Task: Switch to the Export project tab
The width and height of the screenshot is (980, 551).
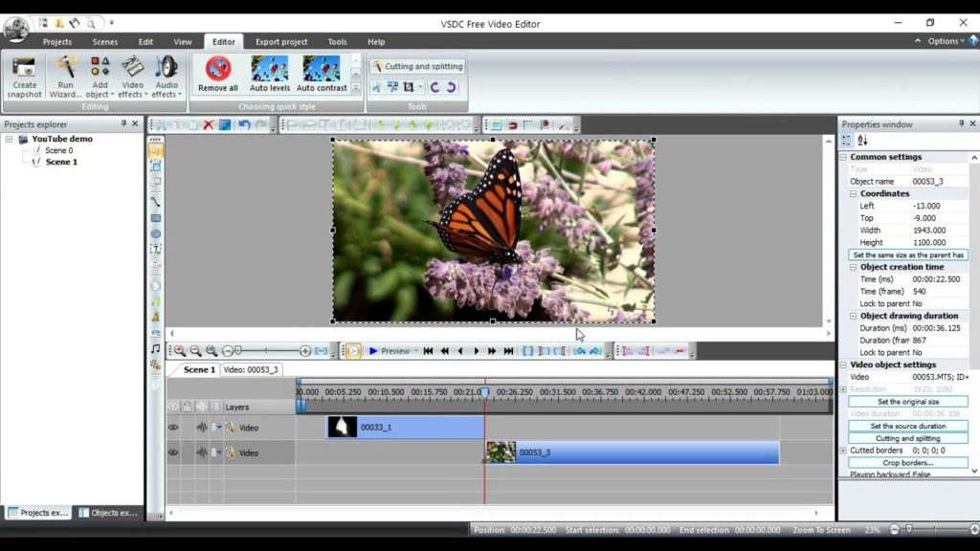Action: (280, 41)
